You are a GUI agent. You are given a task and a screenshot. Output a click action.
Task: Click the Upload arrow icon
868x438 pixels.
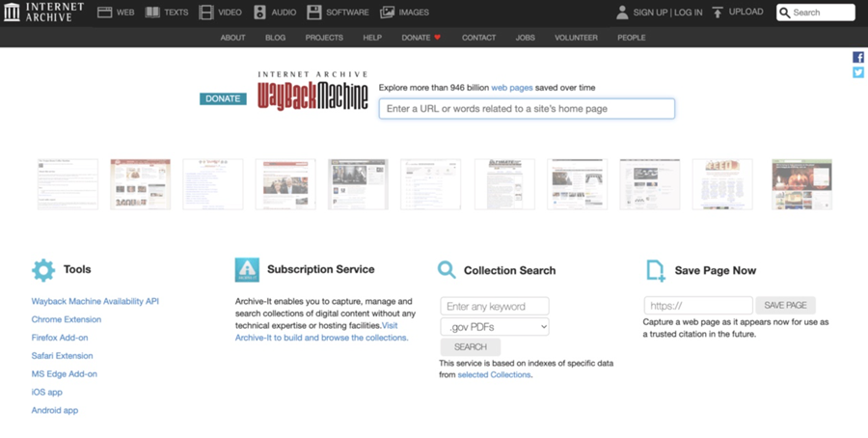pyautogui.click(x=718, y=13)
